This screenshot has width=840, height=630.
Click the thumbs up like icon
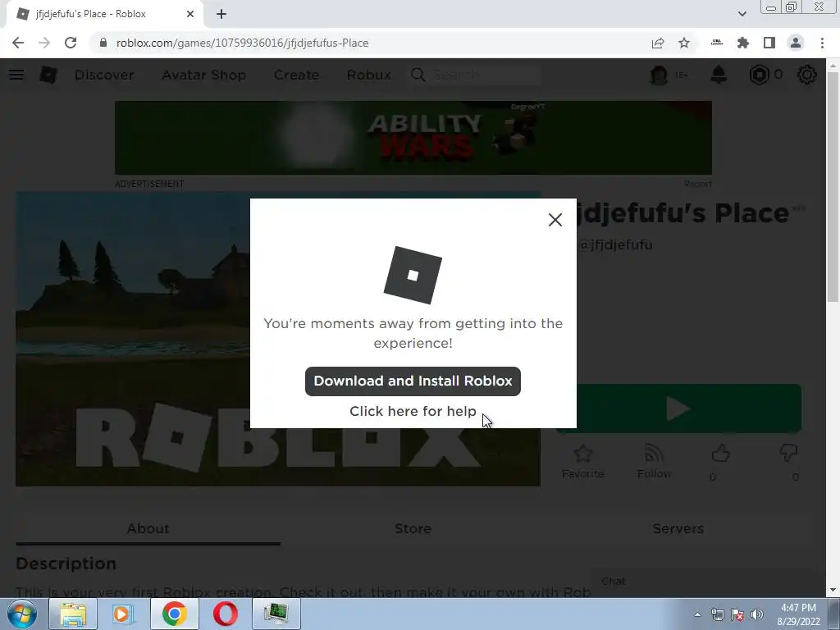point(720,454)
